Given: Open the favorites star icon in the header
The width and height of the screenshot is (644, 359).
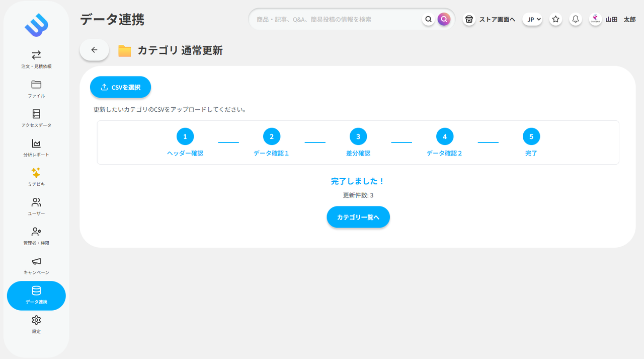Looking at the screenshot, I should click(555, 19).
